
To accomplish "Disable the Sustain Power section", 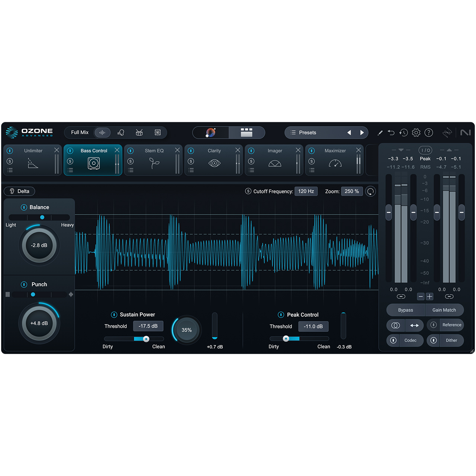I will tap(114, 315).
